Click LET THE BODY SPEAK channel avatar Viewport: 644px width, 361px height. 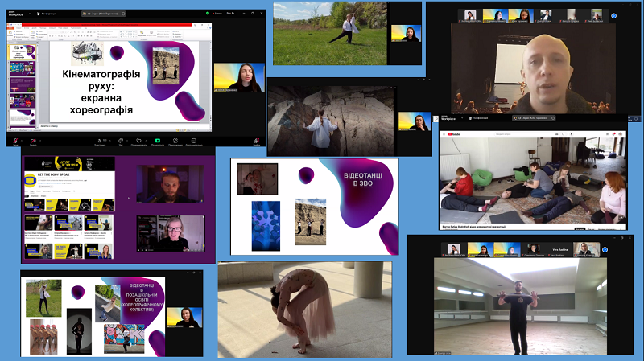pos(31,180)
